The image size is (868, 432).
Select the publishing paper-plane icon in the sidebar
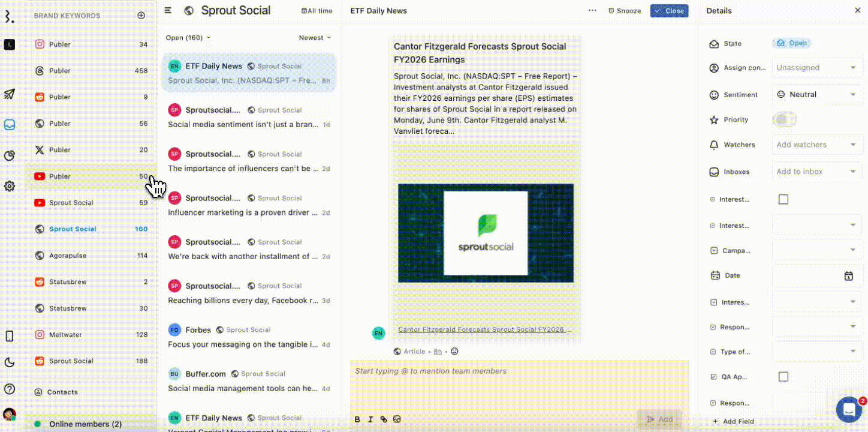10,94
